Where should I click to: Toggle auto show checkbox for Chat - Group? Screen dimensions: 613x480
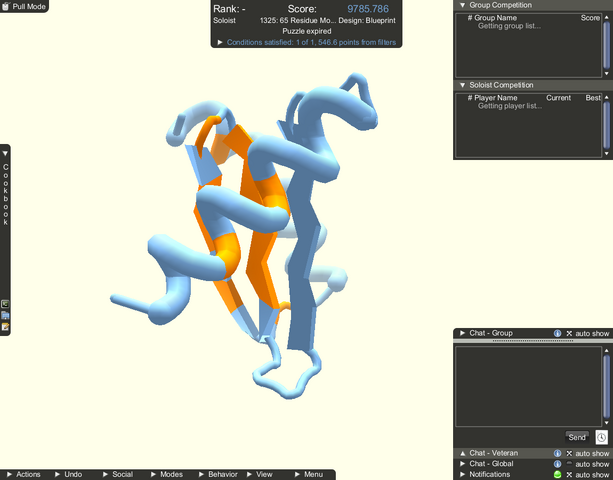(569, 333)
